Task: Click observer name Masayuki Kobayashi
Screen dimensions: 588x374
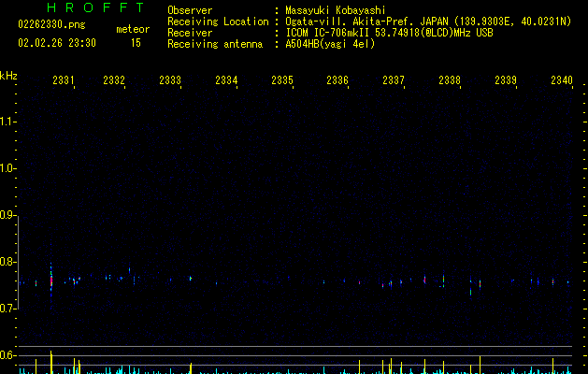Action: (x=336, y=10)
